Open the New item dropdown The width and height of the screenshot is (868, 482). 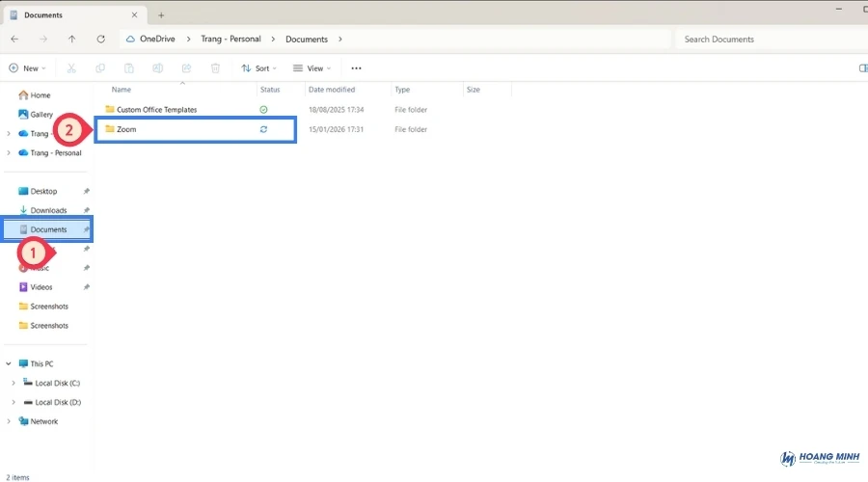click(27, 68)
